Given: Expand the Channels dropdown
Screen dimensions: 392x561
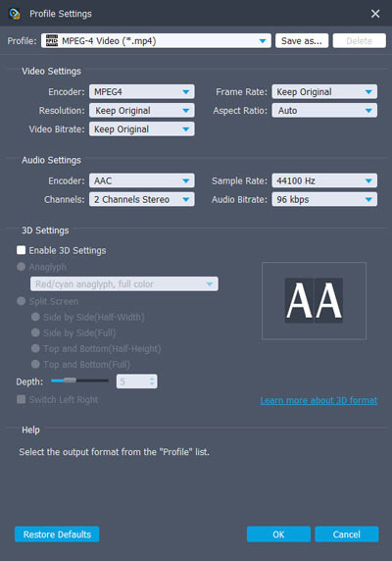Looking at the screenshot, I should [x=142, y=199].
